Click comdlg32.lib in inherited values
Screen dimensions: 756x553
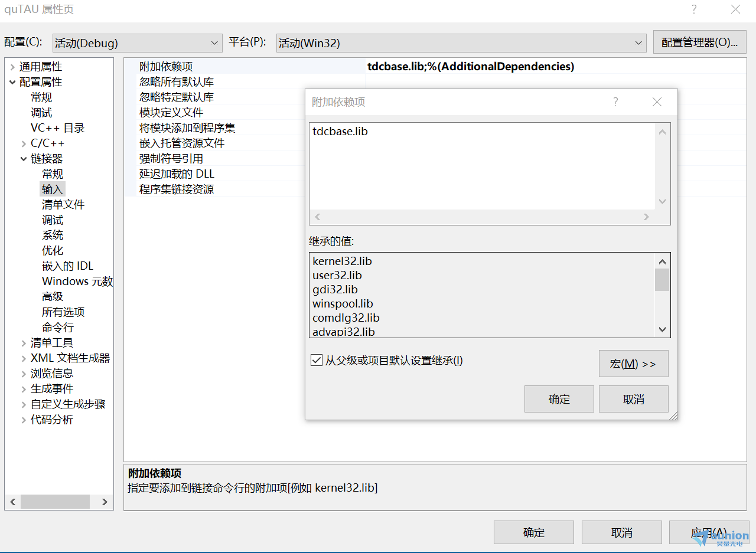346,318
